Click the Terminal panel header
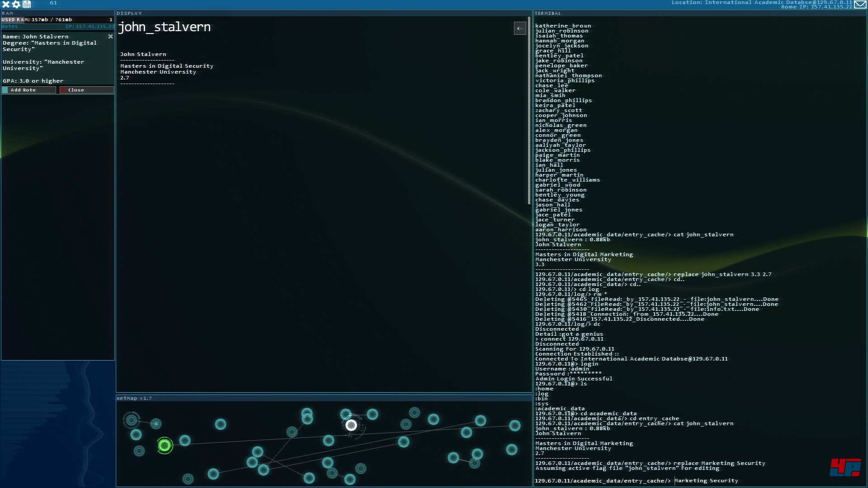This screenshot has height=488, width=868. coord(548,14)
